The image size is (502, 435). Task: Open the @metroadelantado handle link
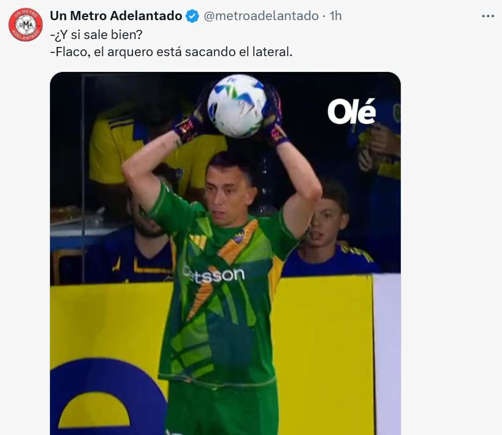[x=261, y=16]
